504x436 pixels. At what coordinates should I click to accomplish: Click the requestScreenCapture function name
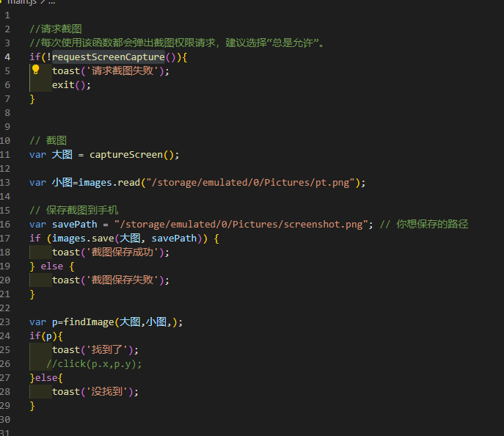[x=109, y=57]
